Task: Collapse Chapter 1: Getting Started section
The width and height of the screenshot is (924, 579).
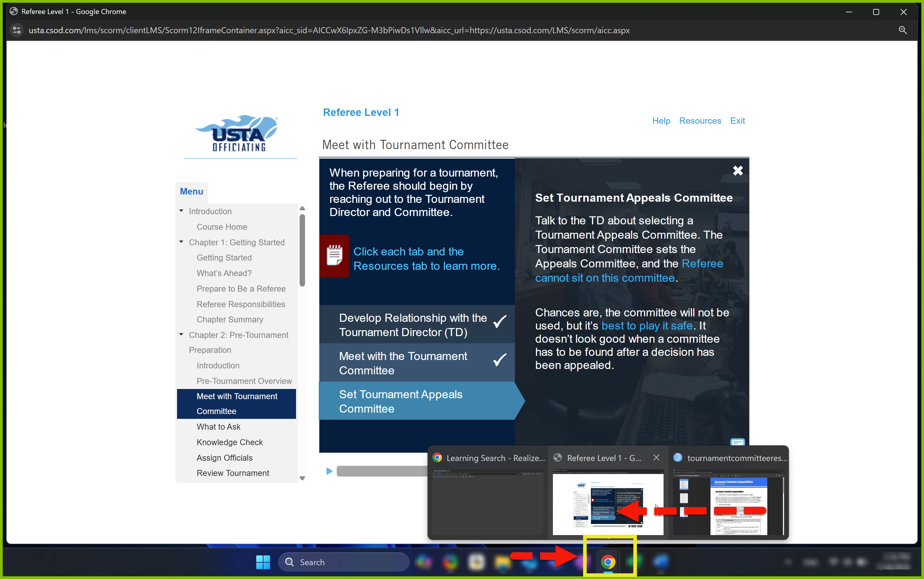Action: coord(181,242)
